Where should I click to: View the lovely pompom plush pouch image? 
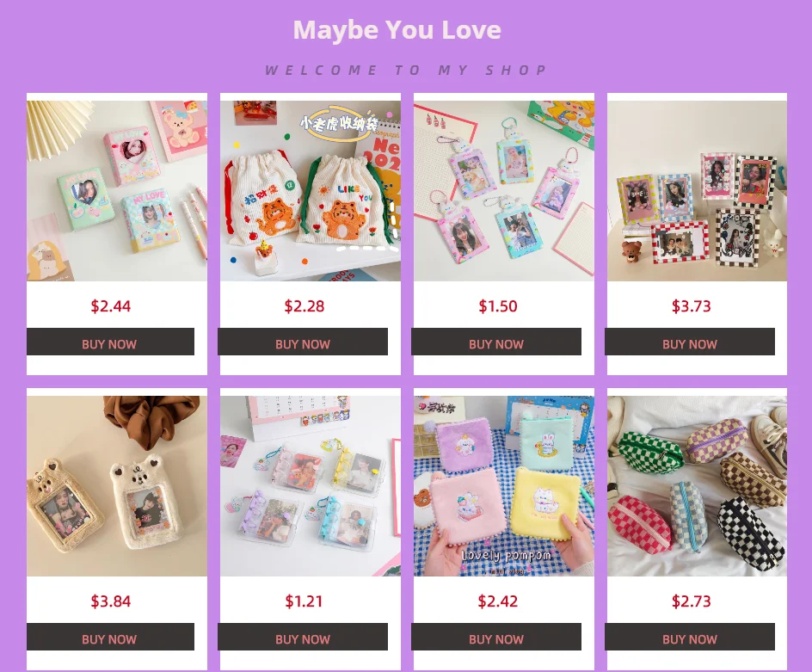[504, 486]
